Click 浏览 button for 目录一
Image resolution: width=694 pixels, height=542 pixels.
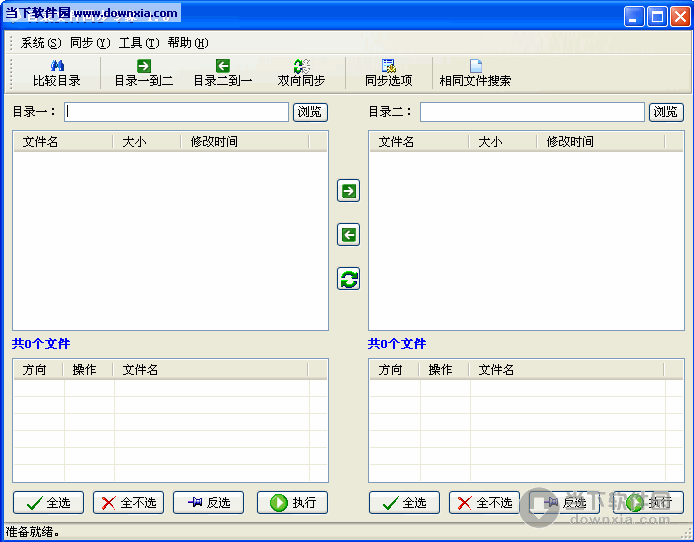pos(310,112)
